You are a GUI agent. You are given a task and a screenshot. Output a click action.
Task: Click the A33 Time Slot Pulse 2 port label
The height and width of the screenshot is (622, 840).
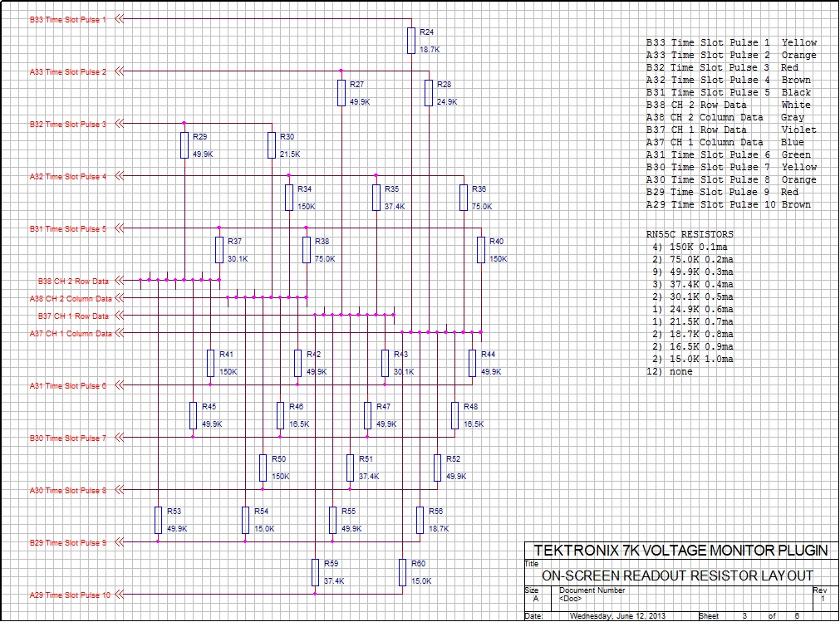[68, 71]
